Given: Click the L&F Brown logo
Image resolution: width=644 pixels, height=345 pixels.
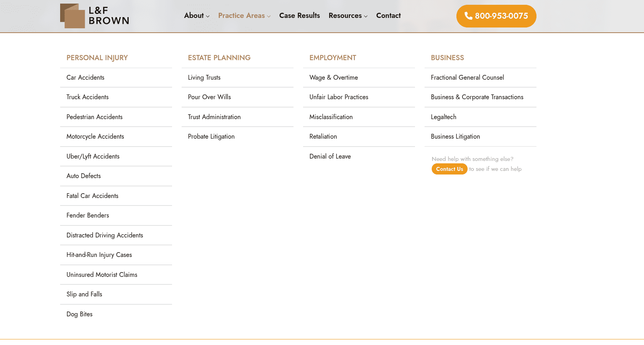Looking at the screenshot, I should tap(95, 16).
